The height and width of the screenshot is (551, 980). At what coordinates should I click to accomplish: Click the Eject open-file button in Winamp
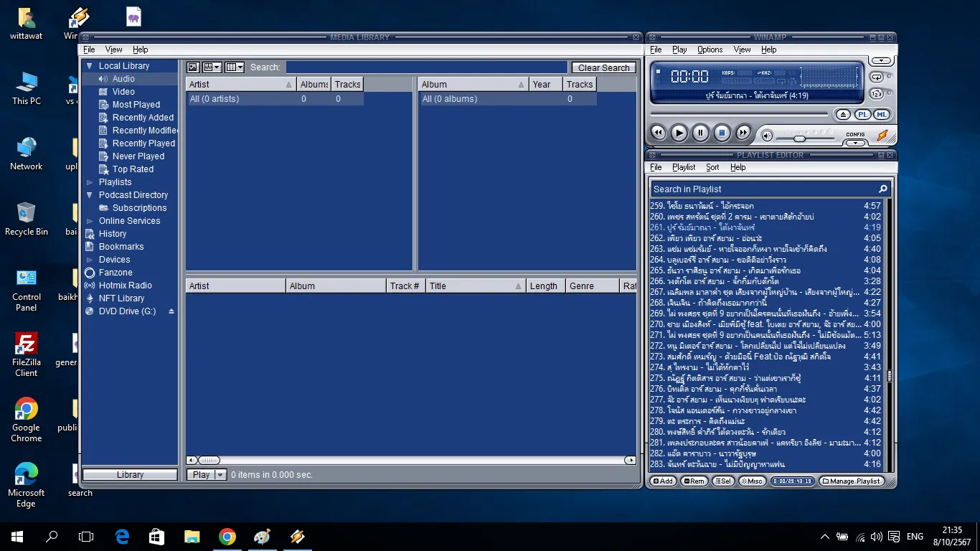pos(843,115)
